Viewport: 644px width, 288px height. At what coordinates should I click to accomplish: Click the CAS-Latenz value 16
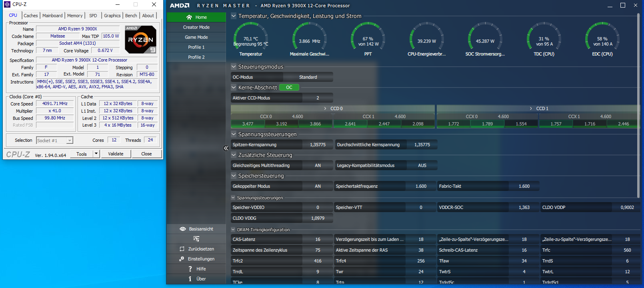tap(318, 239)
